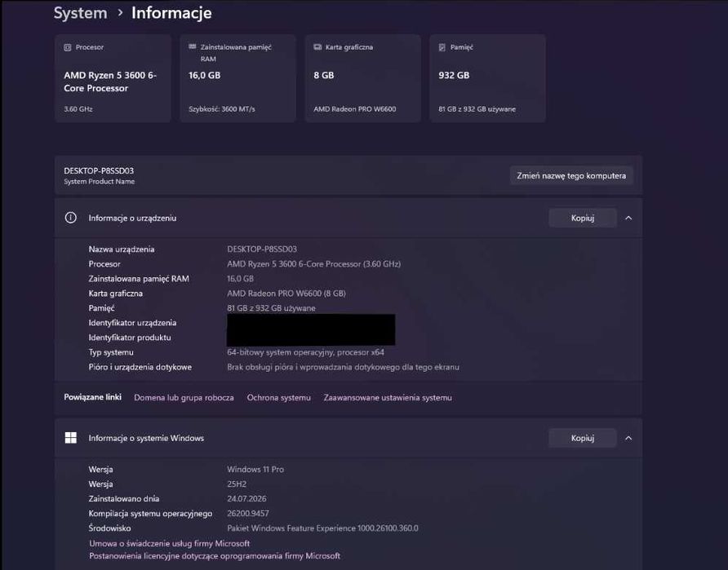Click 81 GB z 932 GB używane card text
Viewport: 728px width, 570px height.
(x=477, y=109)
